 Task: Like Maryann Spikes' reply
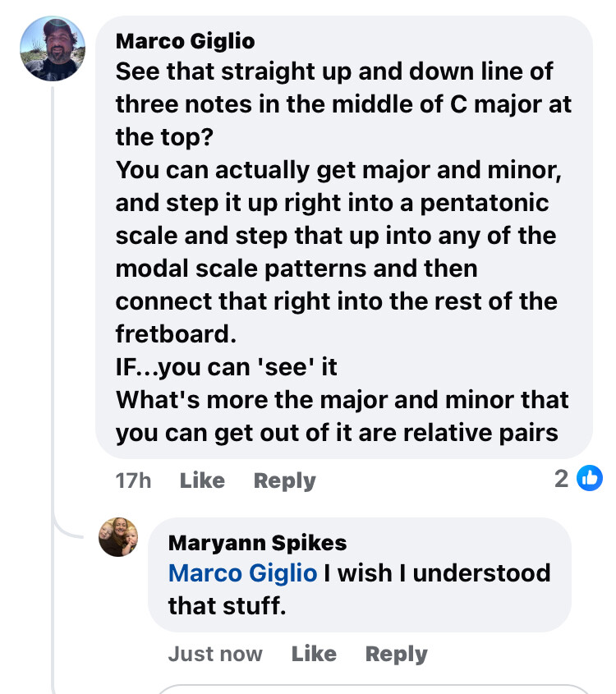point(314,654)
